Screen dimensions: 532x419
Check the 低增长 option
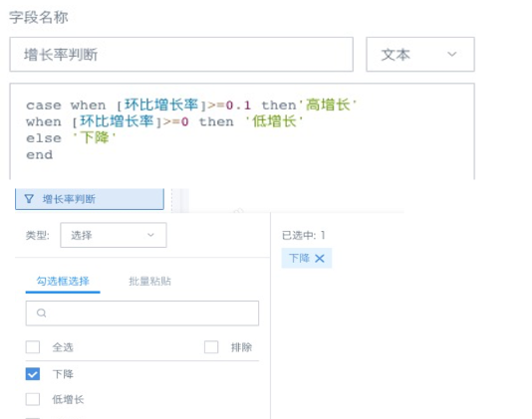coord(33,399)
